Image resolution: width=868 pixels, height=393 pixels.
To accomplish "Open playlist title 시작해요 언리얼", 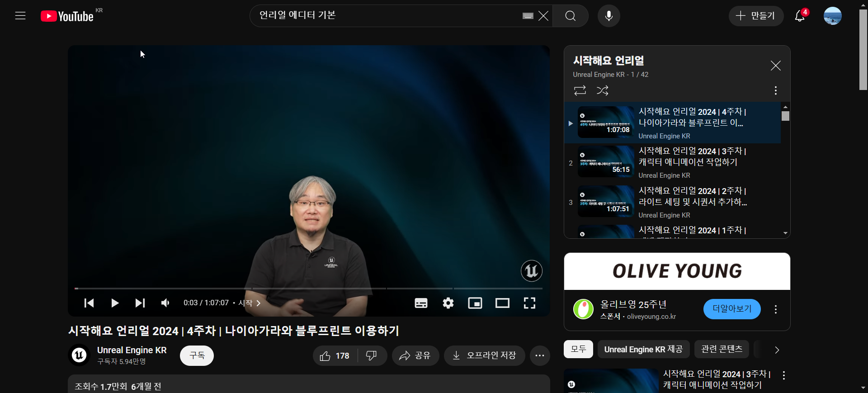I will tap(609, 61).
